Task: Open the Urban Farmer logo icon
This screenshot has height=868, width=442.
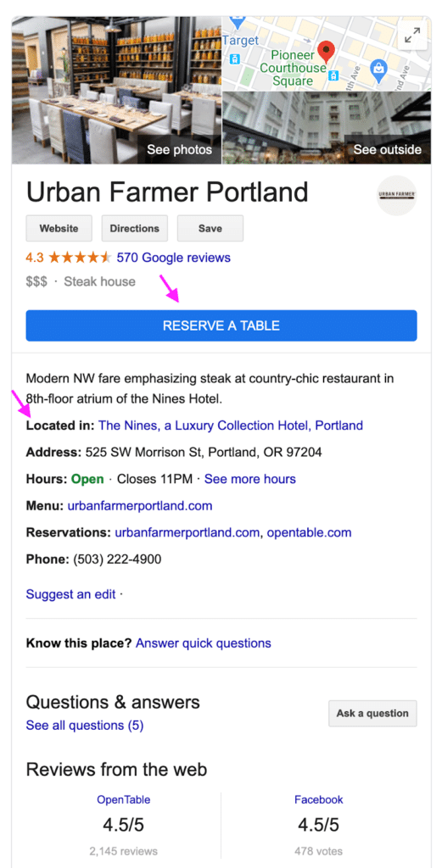Action: point(396,196)
